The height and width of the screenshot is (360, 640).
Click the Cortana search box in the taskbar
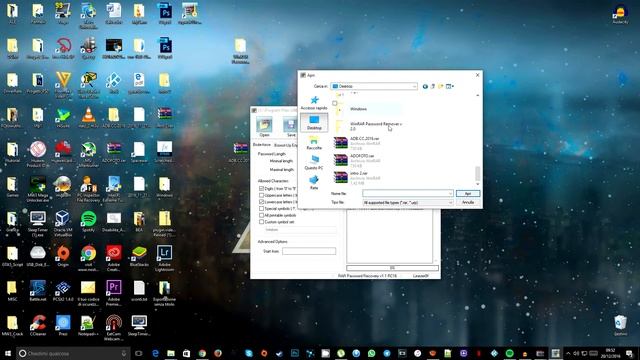tap(73, 353)
